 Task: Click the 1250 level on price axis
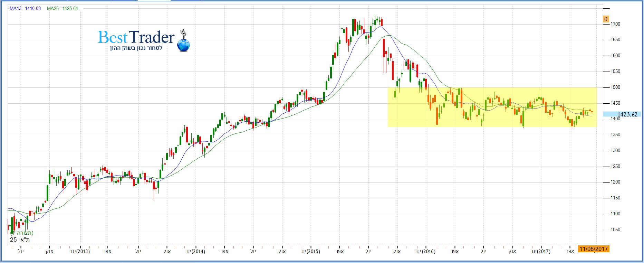point(615,167)
